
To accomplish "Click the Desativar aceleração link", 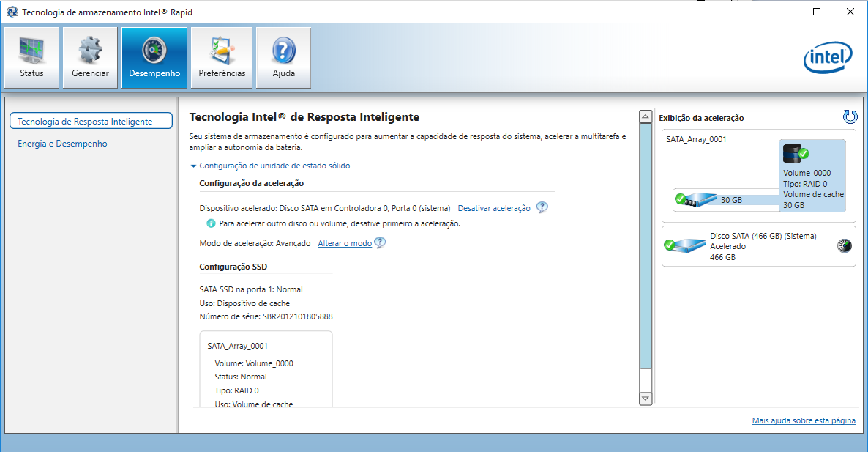I will [494, 208].
